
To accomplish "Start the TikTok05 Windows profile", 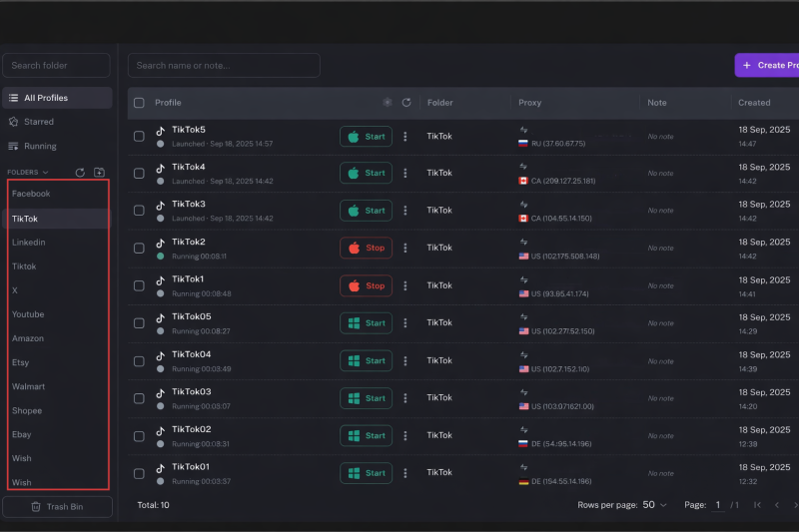I will click(366, 323).
